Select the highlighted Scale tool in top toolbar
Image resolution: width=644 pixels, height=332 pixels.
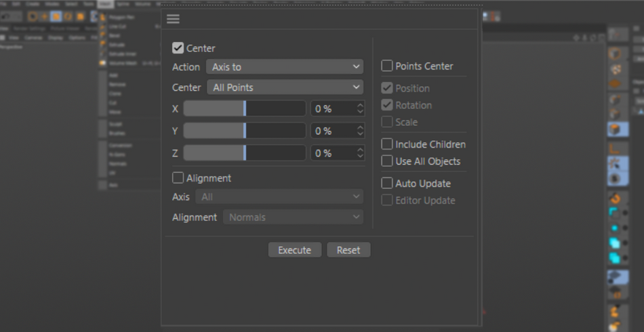pos(56,16)
